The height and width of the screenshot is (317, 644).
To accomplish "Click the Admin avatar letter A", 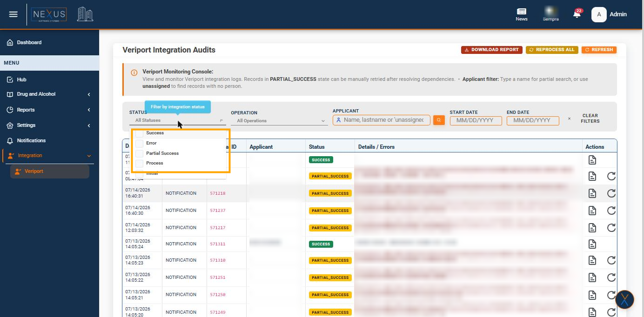I will coord(599,14).
